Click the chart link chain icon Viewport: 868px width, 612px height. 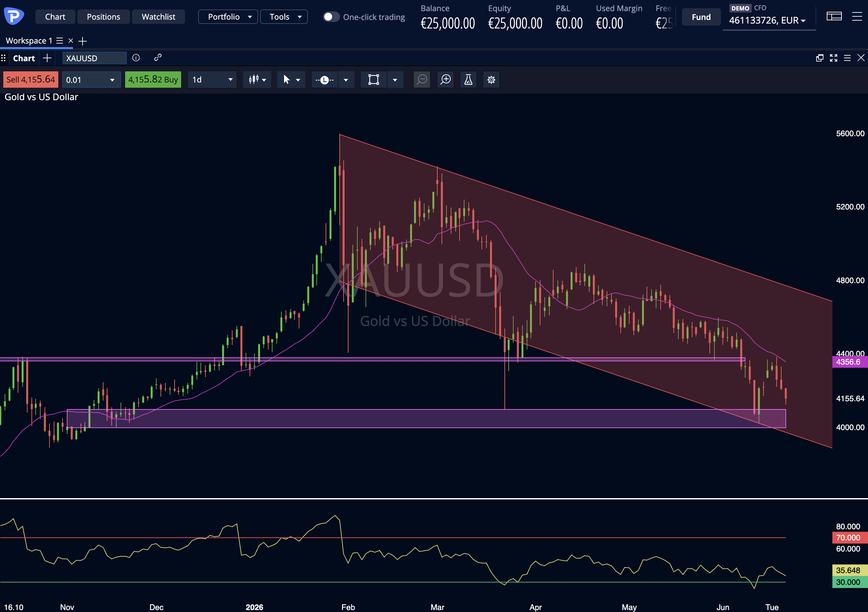[158, 57]
